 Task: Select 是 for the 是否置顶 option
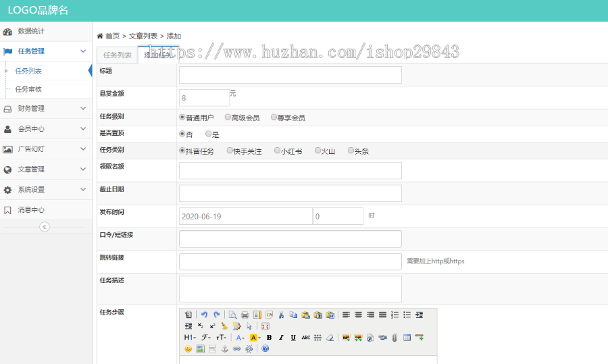point(209,134)
